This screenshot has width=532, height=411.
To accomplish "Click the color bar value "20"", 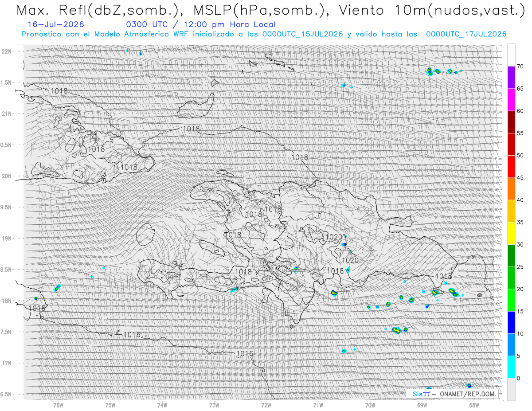I will [x=520, y=289].
